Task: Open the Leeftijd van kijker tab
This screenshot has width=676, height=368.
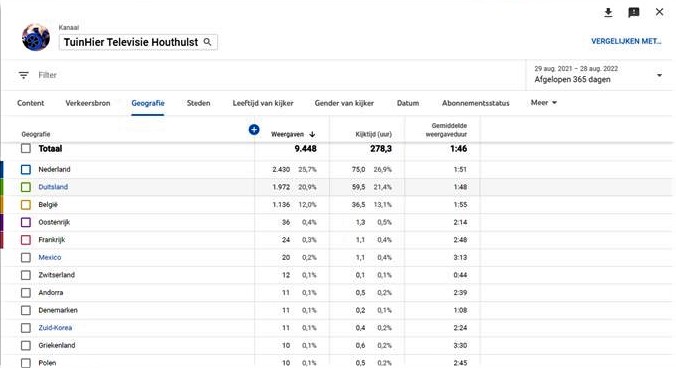Action: (263, 103)
